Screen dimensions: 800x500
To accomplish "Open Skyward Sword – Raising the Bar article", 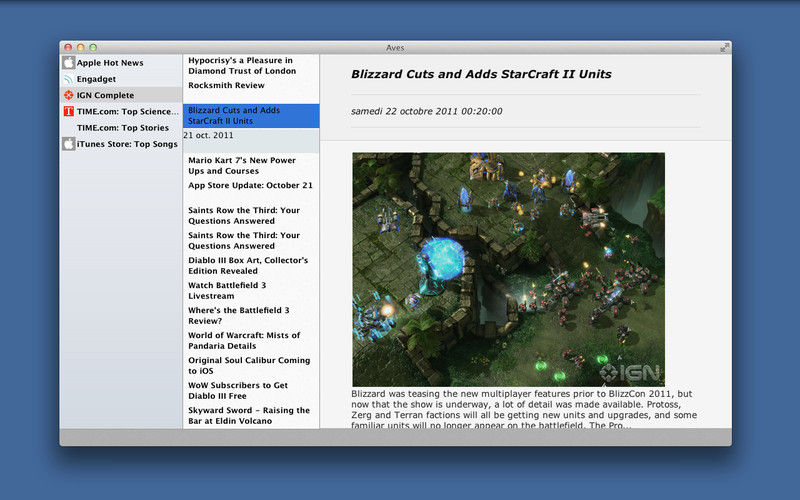I will point(251,416).
